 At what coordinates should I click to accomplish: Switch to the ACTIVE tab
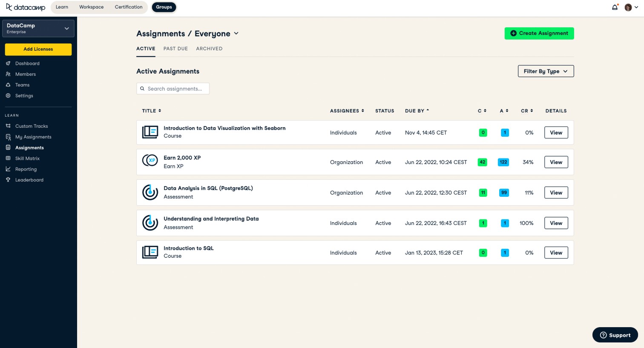[146, 49]
